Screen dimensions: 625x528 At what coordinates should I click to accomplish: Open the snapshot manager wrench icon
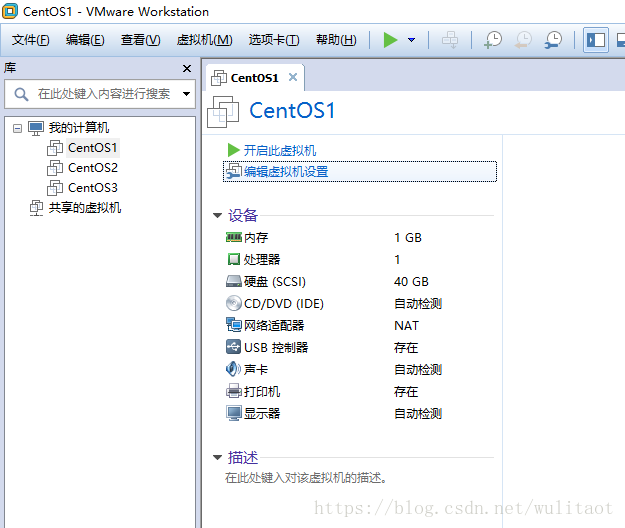(x=553, y=40)
